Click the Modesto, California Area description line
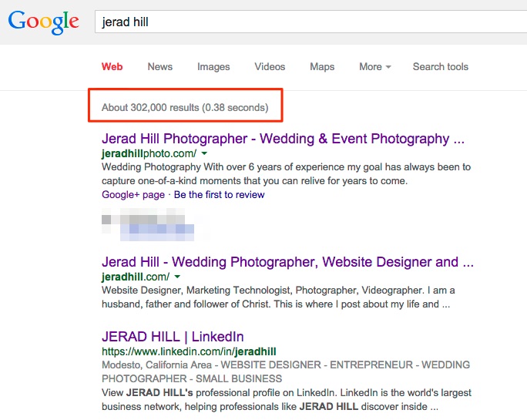 286,371
